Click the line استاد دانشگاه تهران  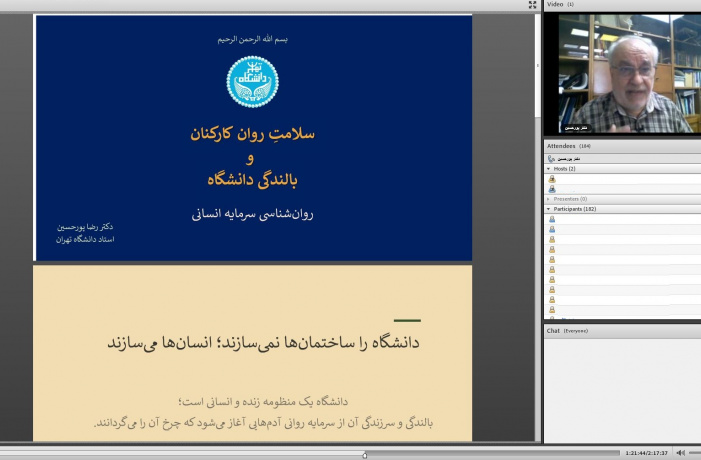pos(85,240)
